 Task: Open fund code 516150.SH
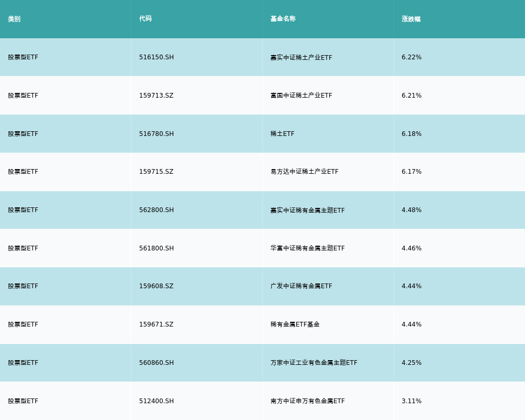click(156, 57)
